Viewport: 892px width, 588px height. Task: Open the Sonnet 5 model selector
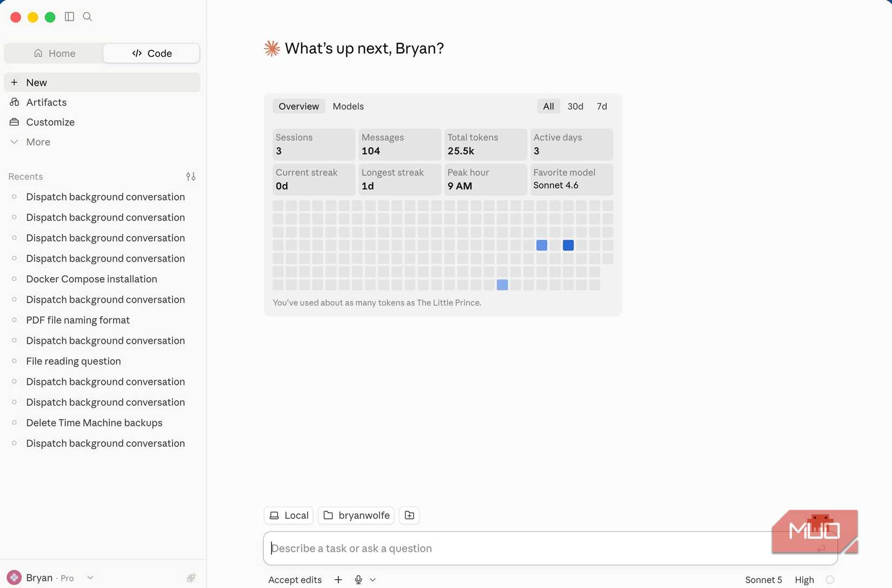(763, 579)
